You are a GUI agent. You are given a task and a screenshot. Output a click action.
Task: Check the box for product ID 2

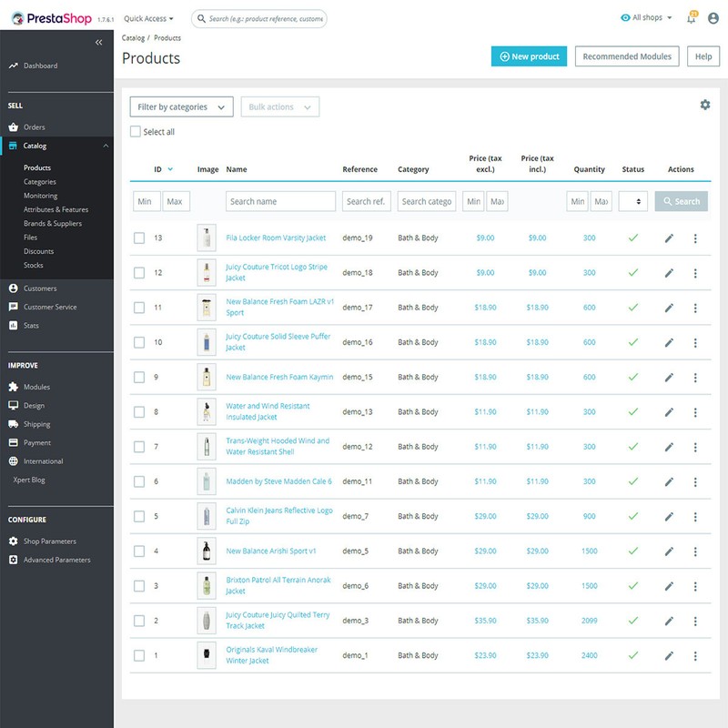pyautogui.click(x=139, y=622)
